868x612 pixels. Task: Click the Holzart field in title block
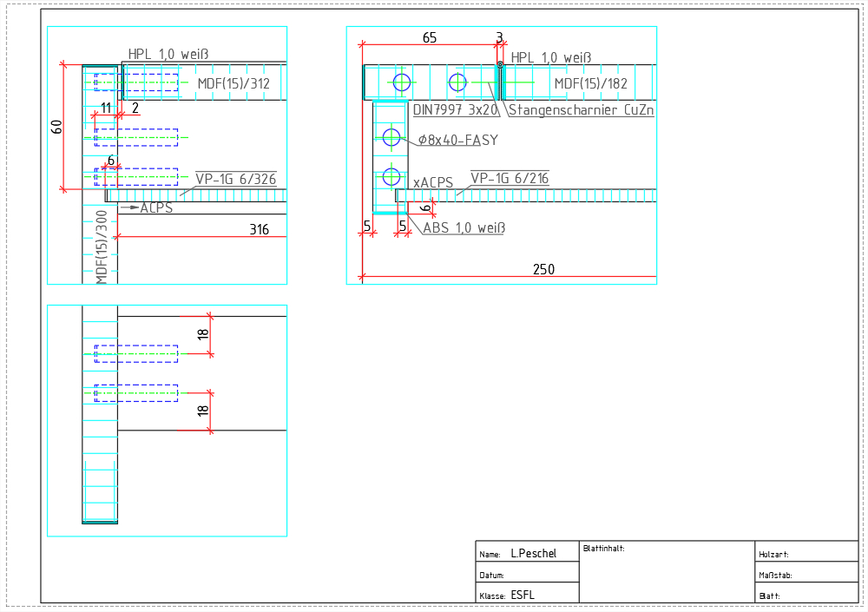(806, 552)
